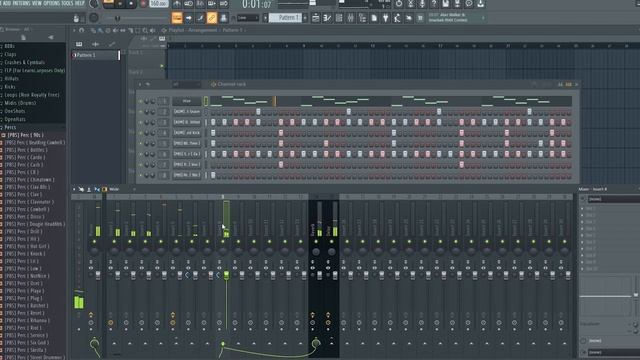Open the Pattern 1 selector
640x360 pixels.
[285, 18]
